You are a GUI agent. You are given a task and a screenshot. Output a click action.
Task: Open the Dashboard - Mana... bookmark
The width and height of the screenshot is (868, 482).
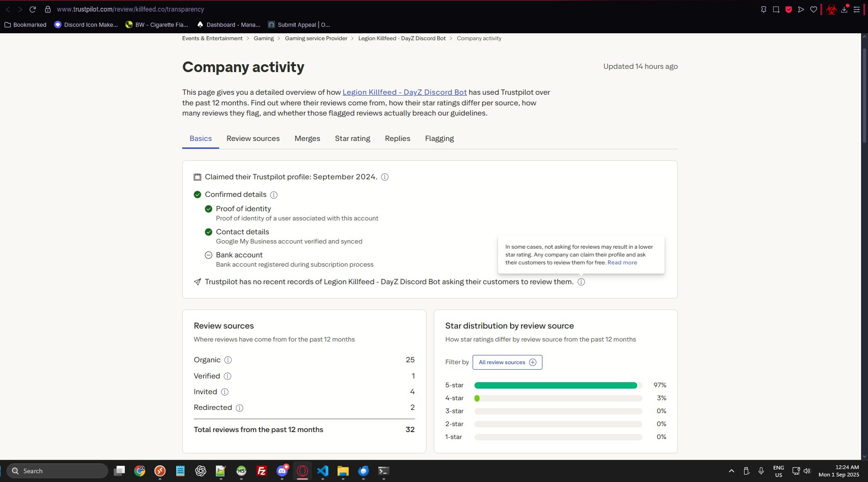pyautogui.click(x=228, y=25)
